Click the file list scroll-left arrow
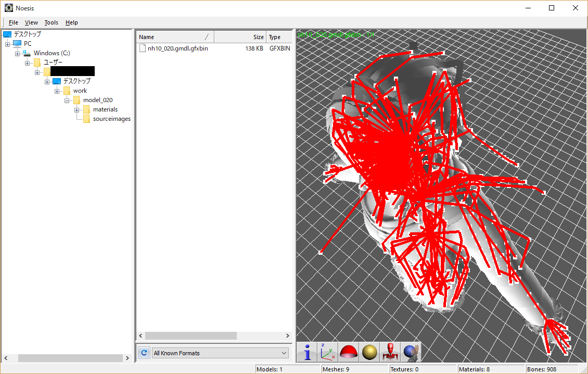This screenshot has height=374, width=588. pyautogui.click(x=140, y=335)
